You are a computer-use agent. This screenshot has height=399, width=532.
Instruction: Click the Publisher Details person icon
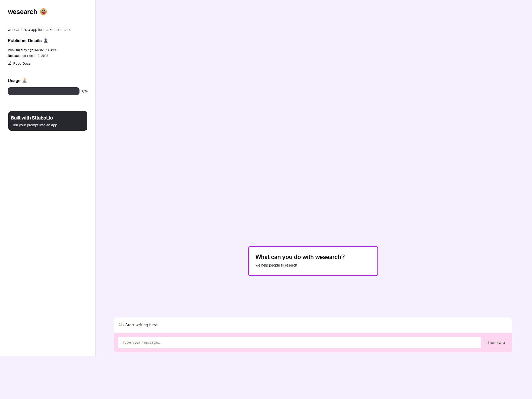(45, 41)
